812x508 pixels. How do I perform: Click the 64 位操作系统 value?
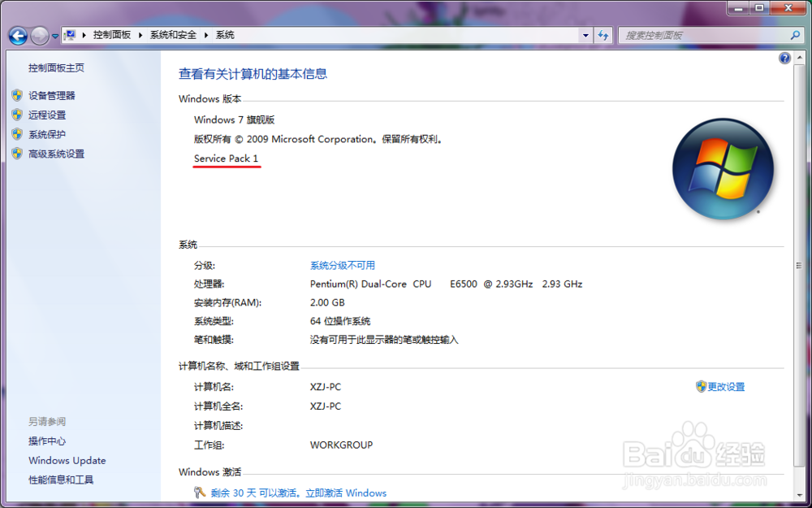click(x=340, y=321)
